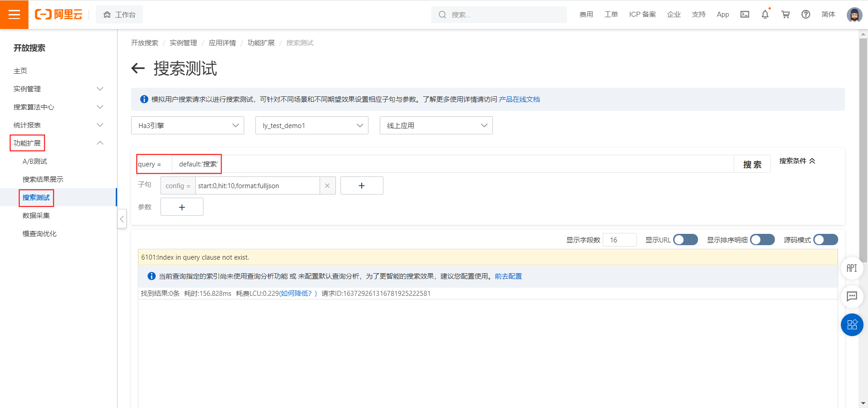This screenshot has width=868, height=408.
Task: Click the search magnifier icon in top bar
Action: [442, 14]
